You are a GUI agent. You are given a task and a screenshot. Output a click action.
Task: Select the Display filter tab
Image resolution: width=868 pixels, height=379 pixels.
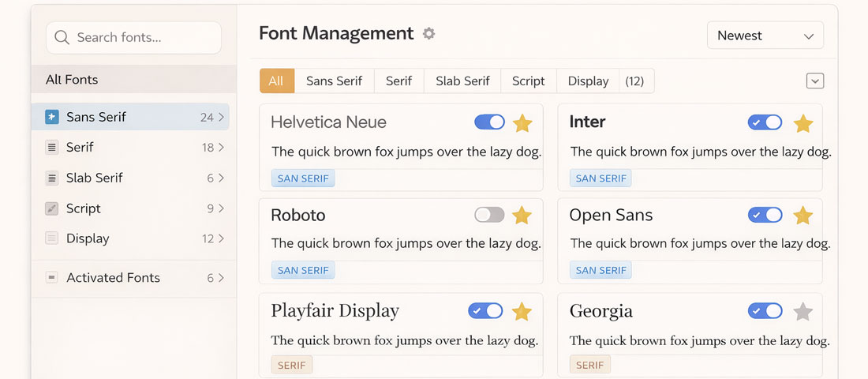pos(589,81)
